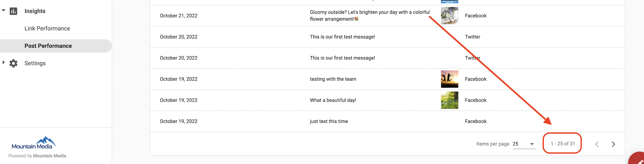Select 'What a beautiful day!' post row

387,100
